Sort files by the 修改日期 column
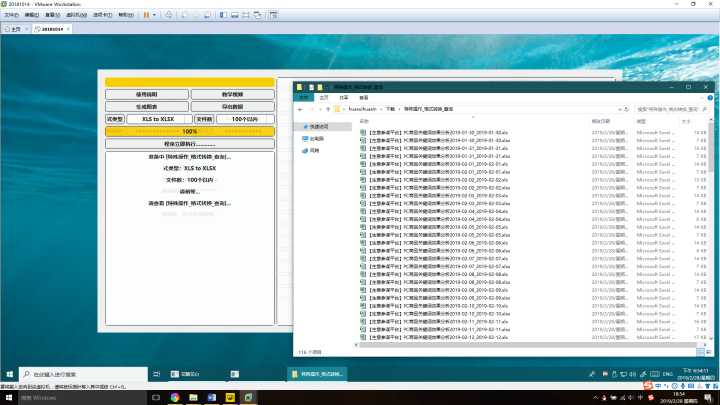Viewport: 720px width, 405px height. pos(601,121)
